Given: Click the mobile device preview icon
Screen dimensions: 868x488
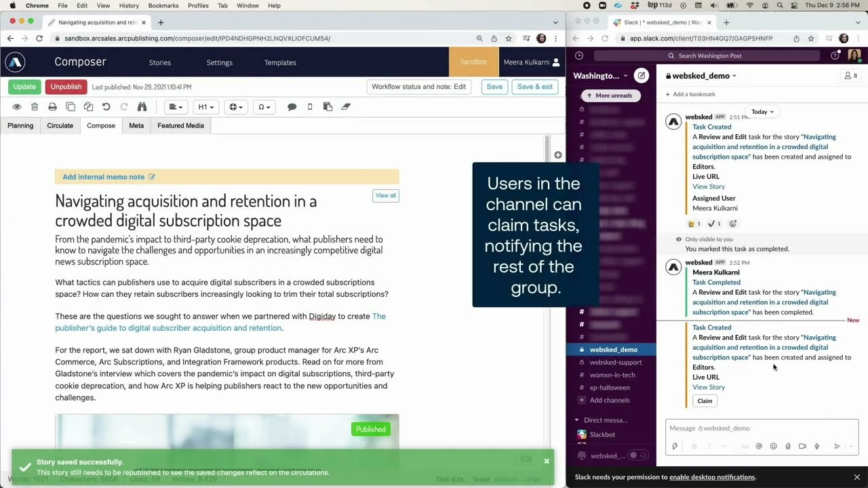Looking at the screenshot, I should pyautogui.click(x=310, y=107).
